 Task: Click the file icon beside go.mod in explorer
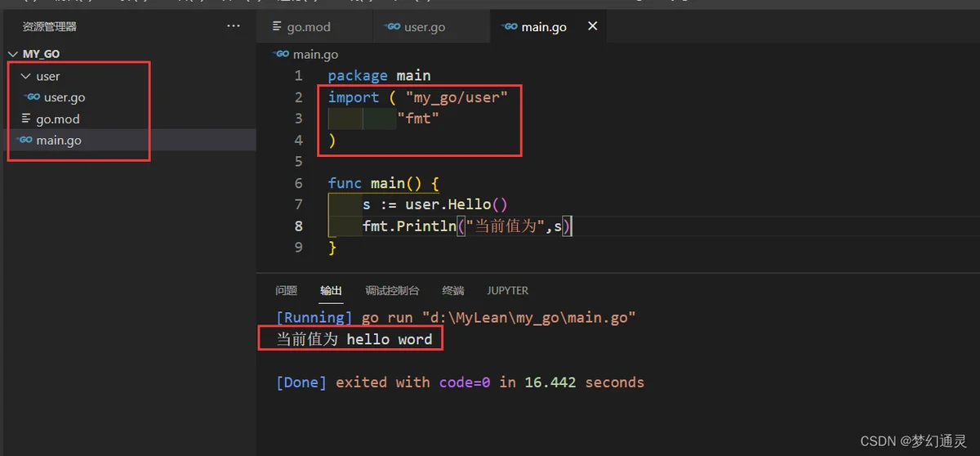click(x=26, y=118)
